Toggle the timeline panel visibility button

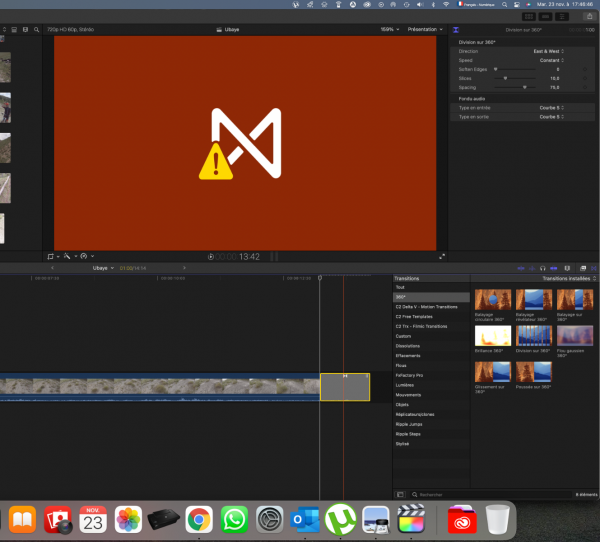click(x=545, y=17)
